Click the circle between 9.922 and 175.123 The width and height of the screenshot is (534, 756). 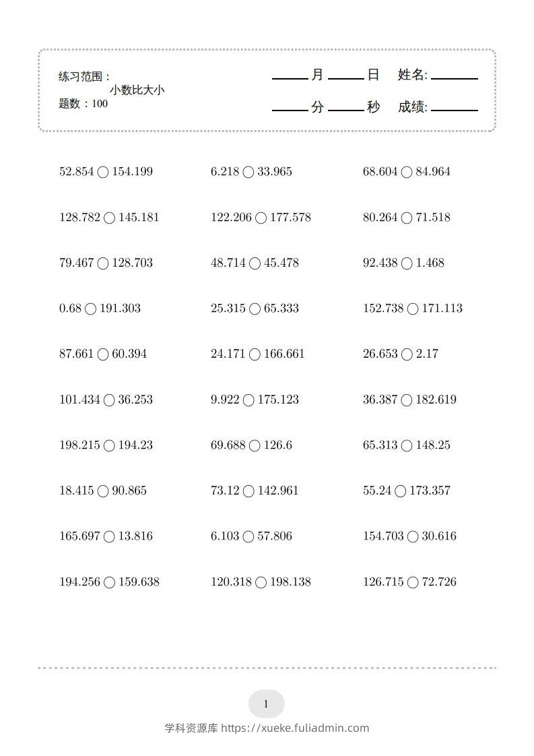(x=248, y=400)
